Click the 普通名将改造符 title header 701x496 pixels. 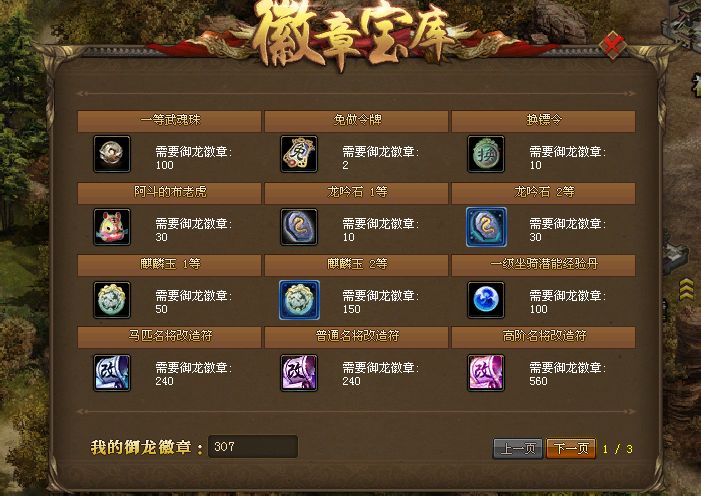356,337
